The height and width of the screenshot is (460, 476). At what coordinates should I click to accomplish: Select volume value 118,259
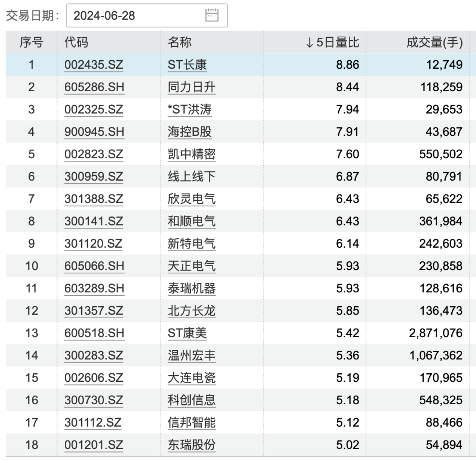tap(441, 87)
